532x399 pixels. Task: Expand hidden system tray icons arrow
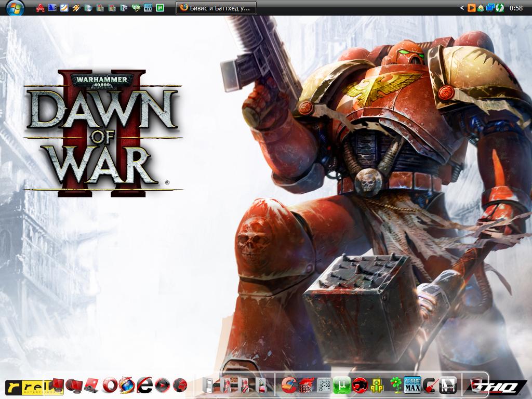[462, 8]
